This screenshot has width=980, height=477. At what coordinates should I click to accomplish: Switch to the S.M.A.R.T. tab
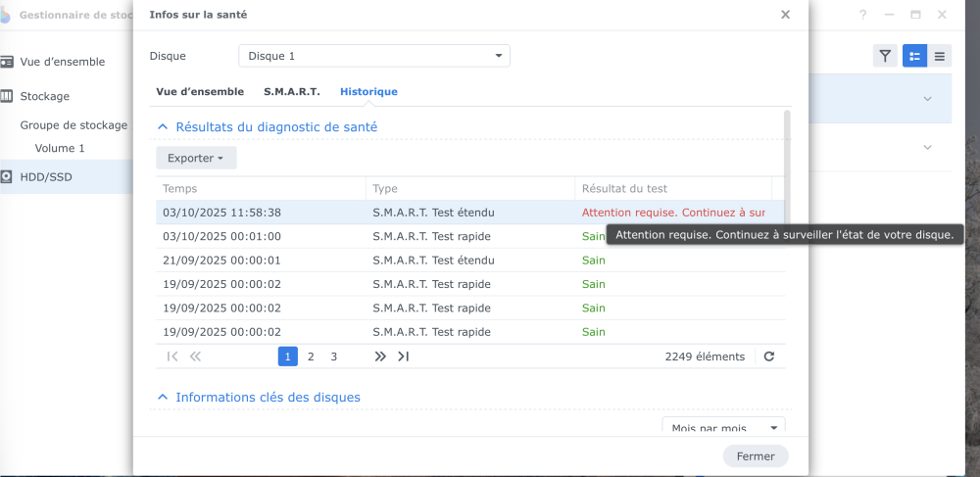[x=291, y=91]
